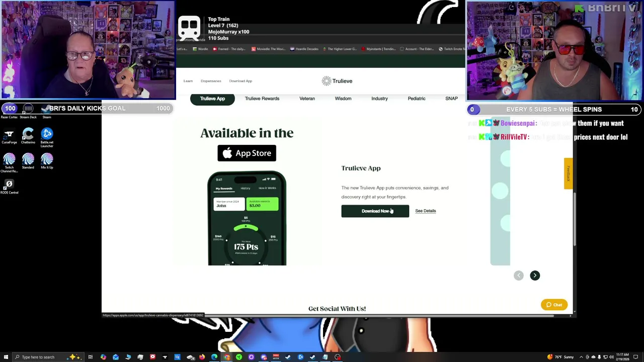Open the Account - The Elder bookmark

coord(416,49)
